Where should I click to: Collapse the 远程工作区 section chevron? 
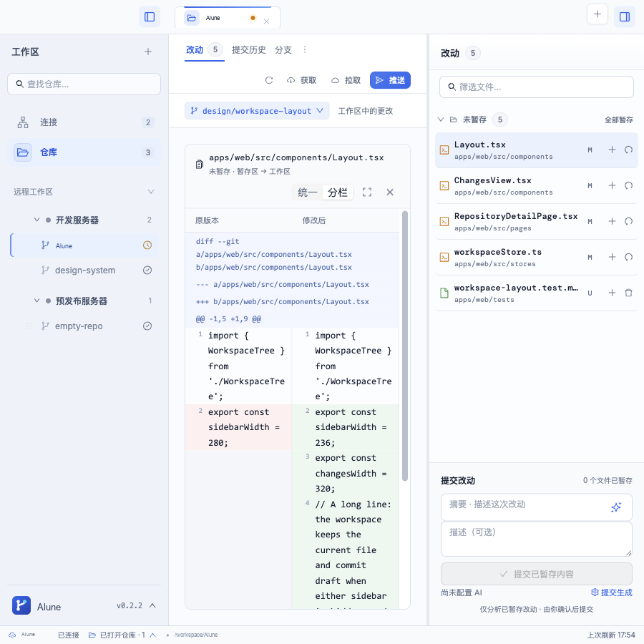point(151,192)
